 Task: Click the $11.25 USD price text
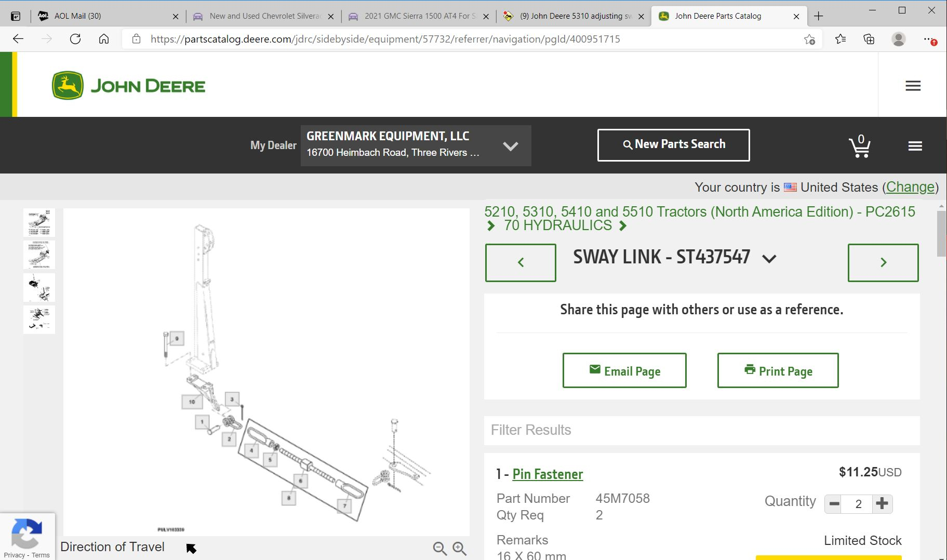[x=870, y=472]
